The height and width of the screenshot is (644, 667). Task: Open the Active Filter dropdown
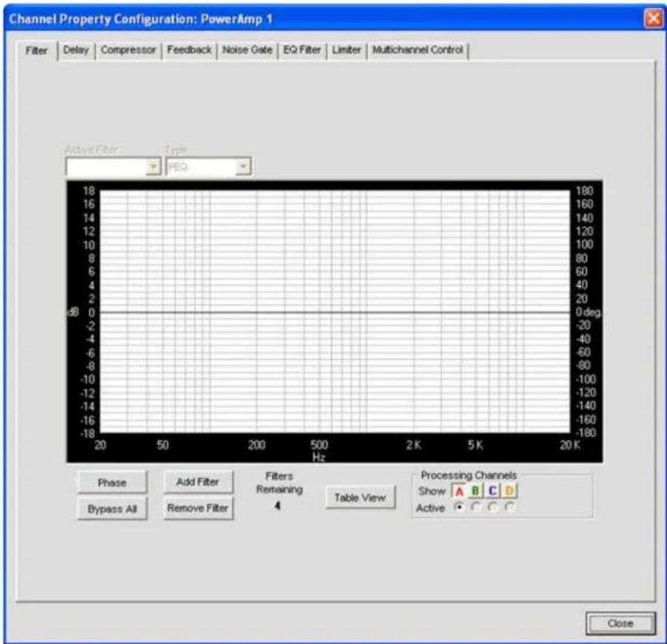tap(113, 166)
